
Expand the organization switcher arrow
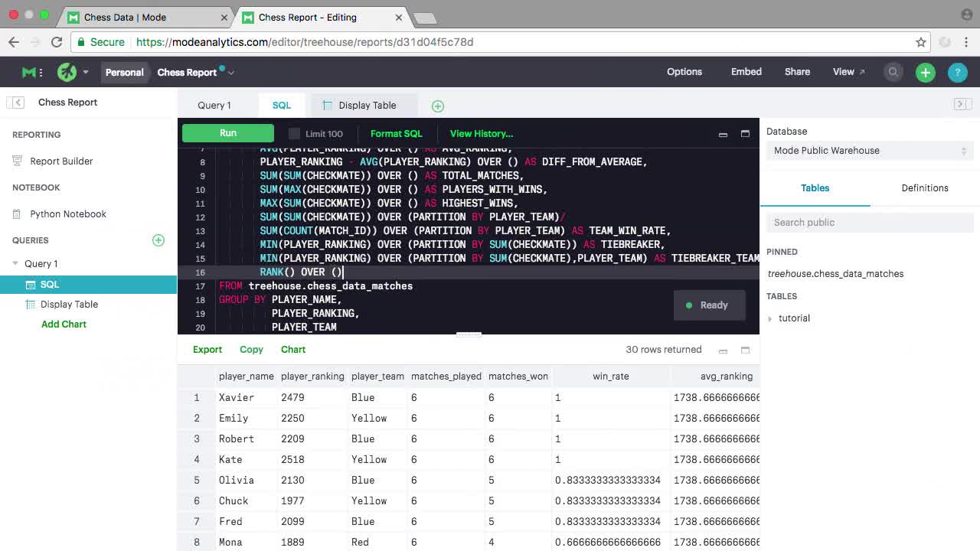[86, 72]
